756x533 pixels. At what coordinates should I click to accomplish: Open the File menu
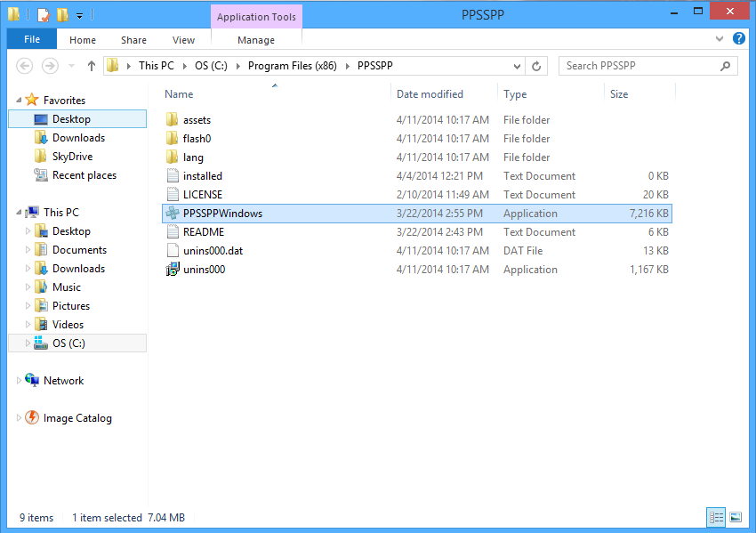point(32,40)
